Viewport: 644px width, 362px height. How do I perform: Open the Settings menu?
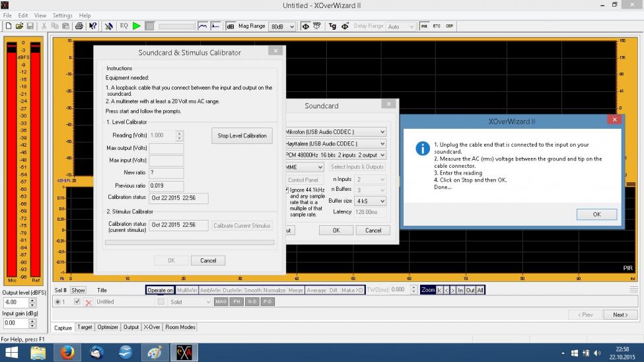(63, 15)
